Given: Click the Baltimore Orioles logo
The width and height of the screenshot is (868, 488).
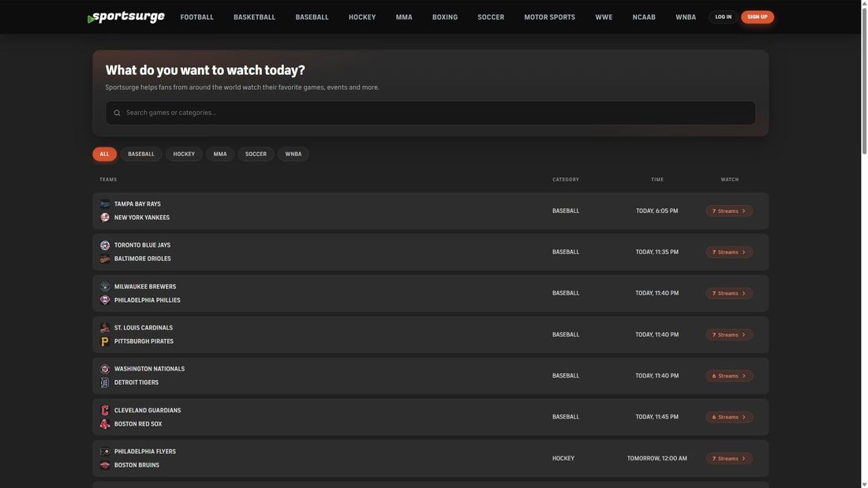Looking at the screenshot, I should click(105, 259).
